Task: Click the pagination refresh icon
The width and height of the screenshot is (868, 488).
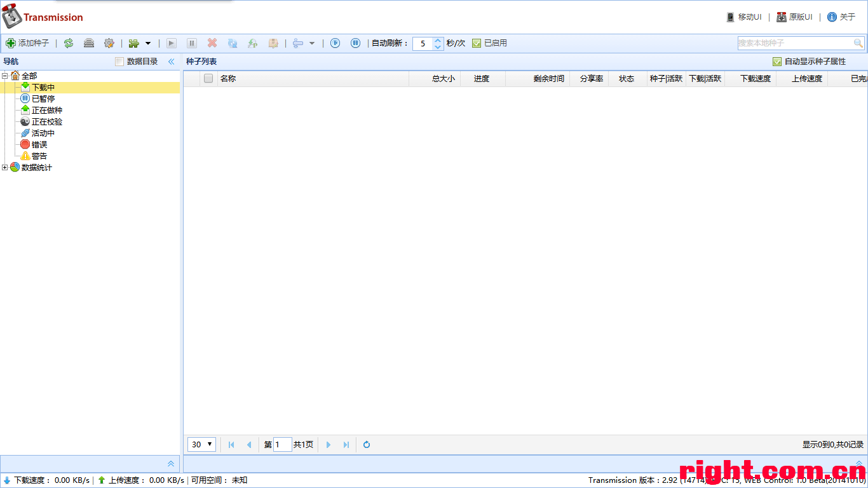Action: tap(367, 445)
